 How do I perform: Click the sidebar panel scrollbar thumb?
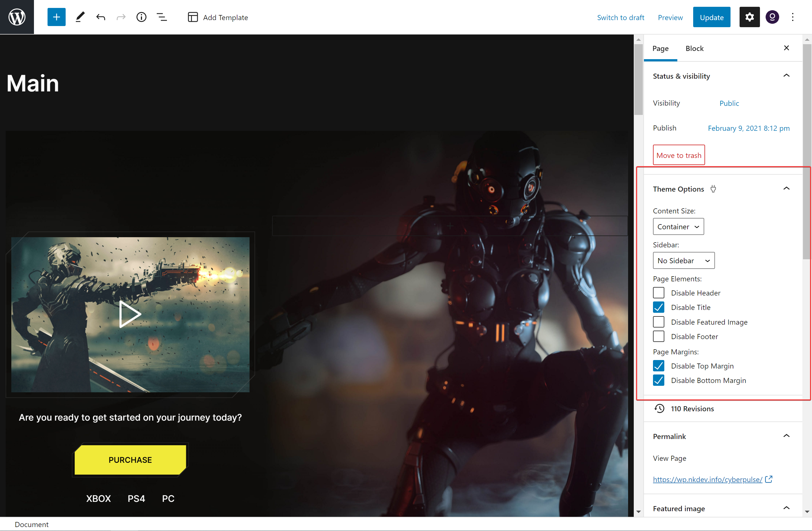click(x=807, y=151)
